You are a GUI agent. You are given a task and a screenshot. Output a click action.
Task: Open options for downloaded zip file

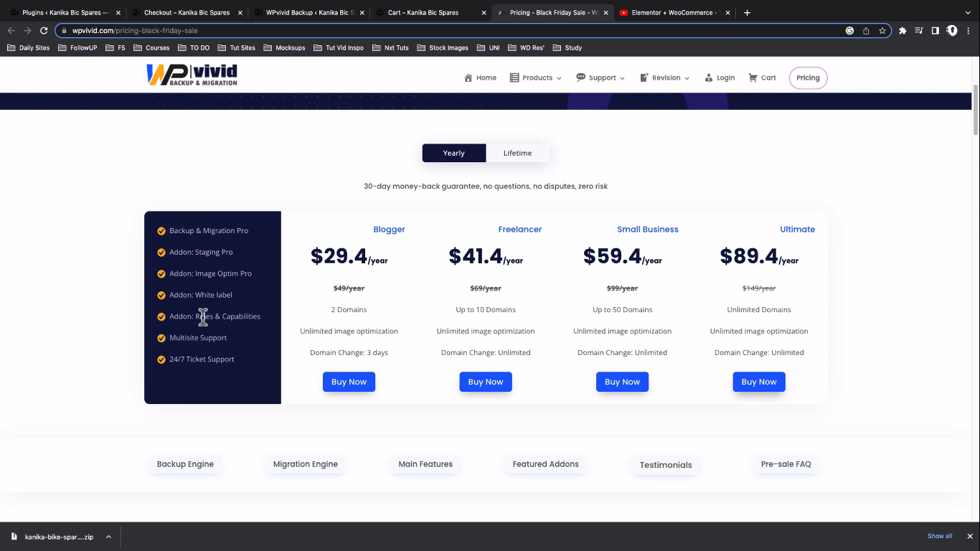point(108,537)
